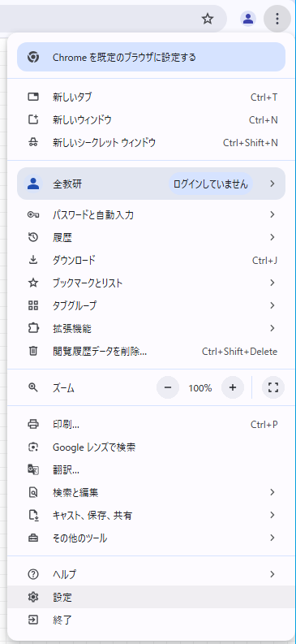Click the bookmark star icon in address bar

(x=208, y=19)
